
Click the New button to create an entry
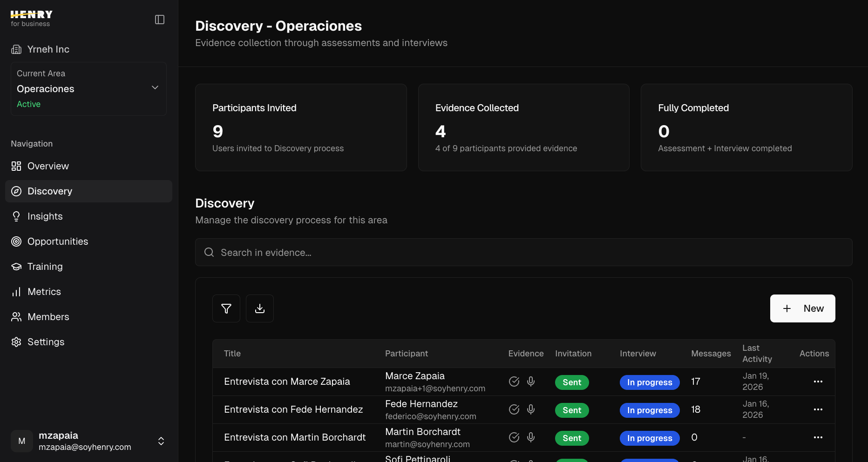pyautogui.click(x=802, y=308)
